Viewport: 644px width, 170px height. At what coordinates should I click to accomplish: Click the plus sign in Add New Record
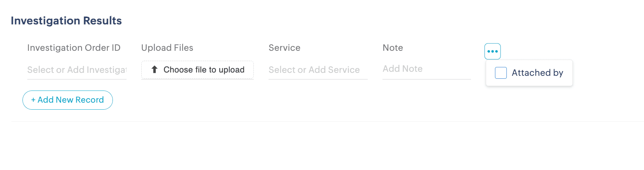point(33,100)
